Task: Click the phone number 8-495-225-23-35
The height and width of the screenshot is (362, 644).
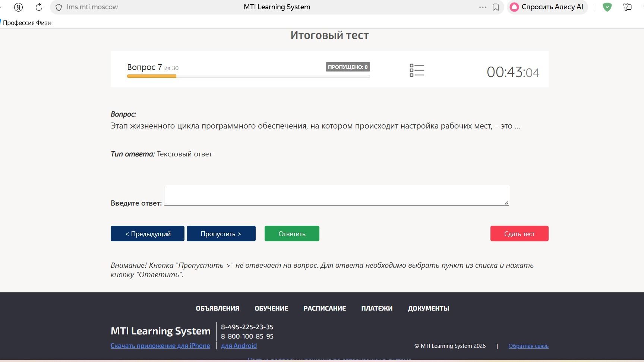Action: (x=247, y=327)
